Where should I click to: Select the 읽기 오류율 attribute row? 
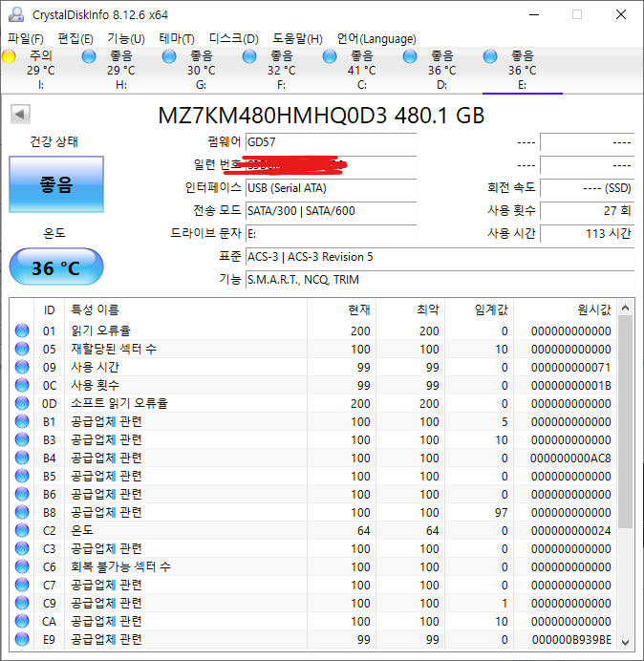(313, 330)
